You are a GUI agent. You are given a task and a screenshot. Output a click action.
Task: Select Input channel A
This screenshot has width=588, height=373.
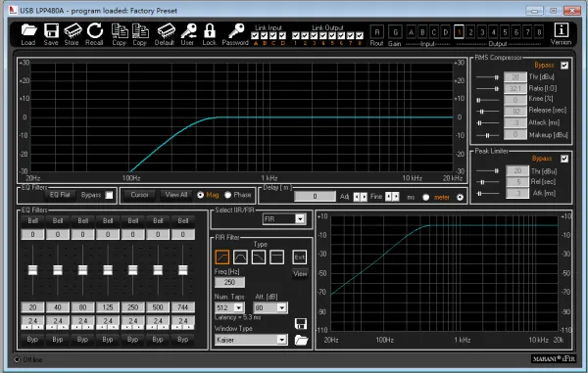411,32
